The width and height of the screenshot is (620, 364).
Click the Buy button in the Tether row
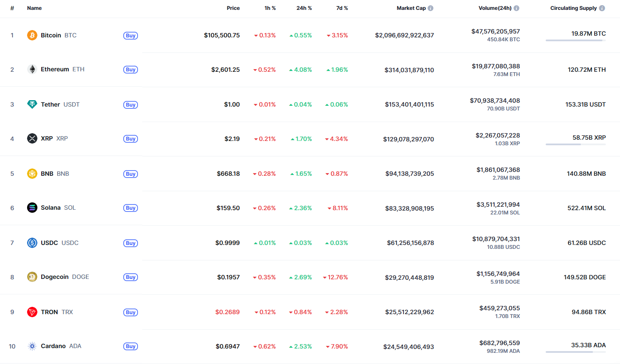(x=131, y=105)
